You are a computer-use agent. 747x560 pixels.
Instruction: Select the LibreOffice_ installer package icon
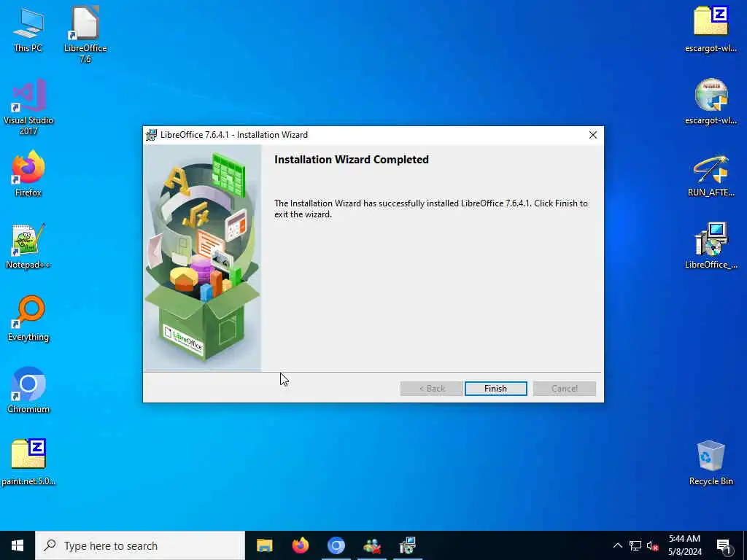[711, 246]
